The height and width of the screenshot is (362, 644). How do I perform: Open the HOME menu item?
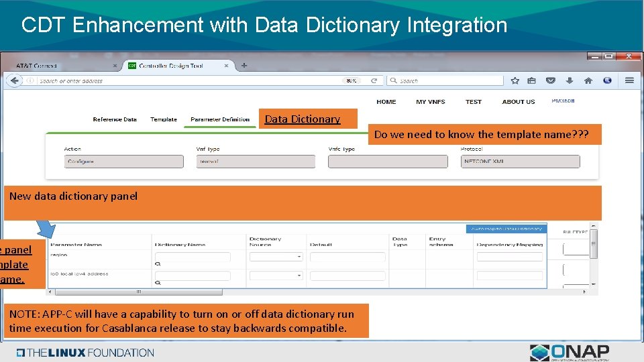[386, 102]
